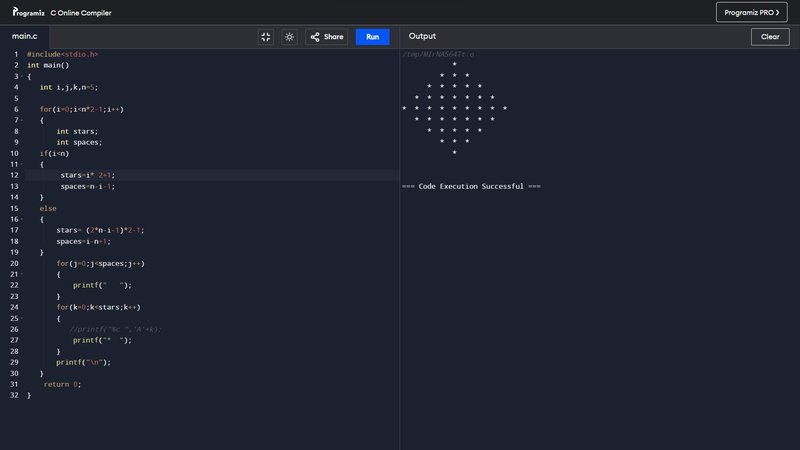This screenshot has width=800, height=450.
Task: Click the else keyword on line 15
Action: (x=48, y=208)
